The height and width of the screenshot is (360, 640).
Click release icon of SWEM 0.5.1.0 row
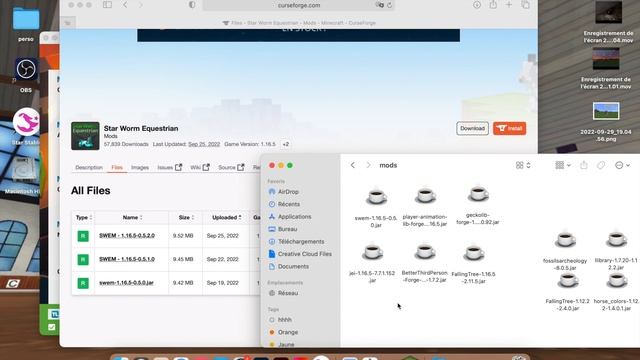click(83, 260)
